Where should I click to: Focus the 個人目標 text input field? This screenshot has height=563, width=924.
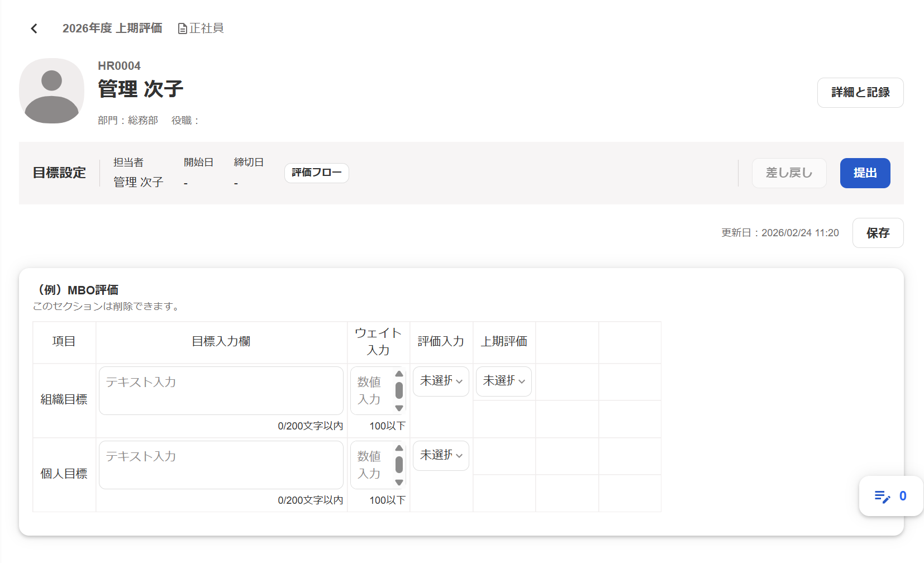pos(221,465)
